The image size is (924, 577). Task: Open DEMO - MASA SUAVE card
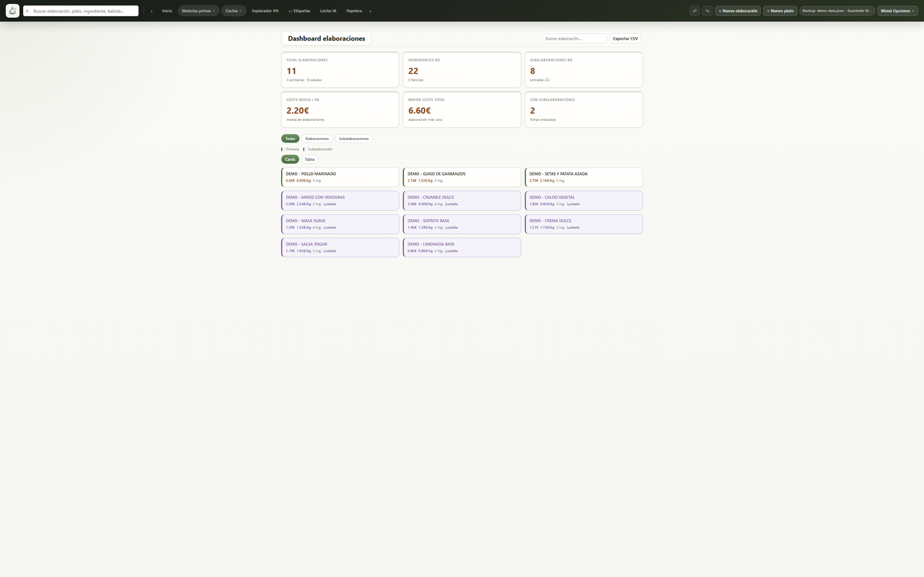pos(340,224)
